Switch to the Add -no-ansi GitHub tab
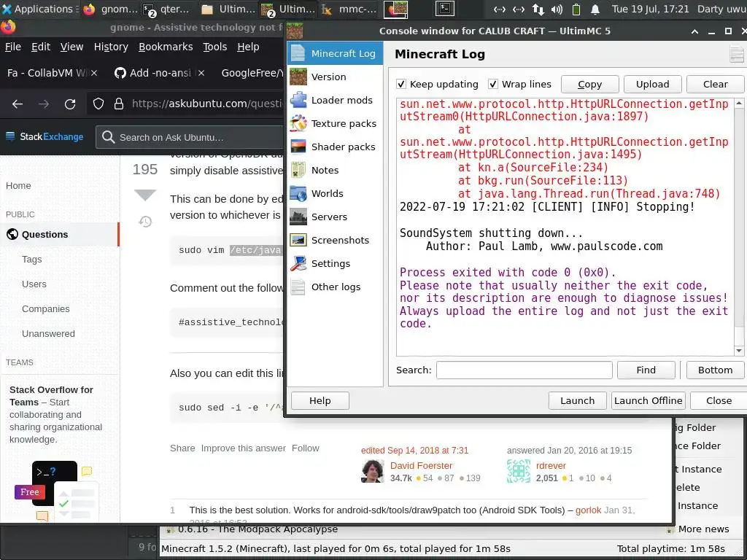Image resolution: width=747 pixels, height=560 pixels. 160,73
